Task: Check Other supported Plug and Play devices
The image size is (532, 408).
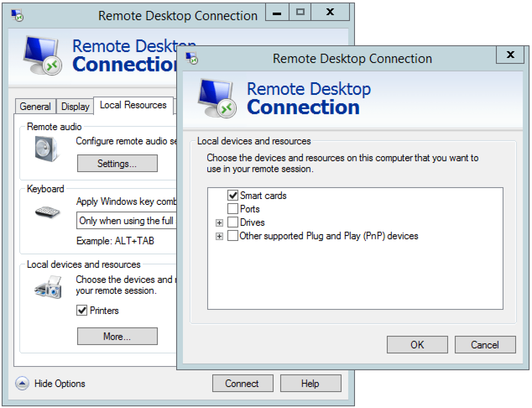Action: [233, 235]
